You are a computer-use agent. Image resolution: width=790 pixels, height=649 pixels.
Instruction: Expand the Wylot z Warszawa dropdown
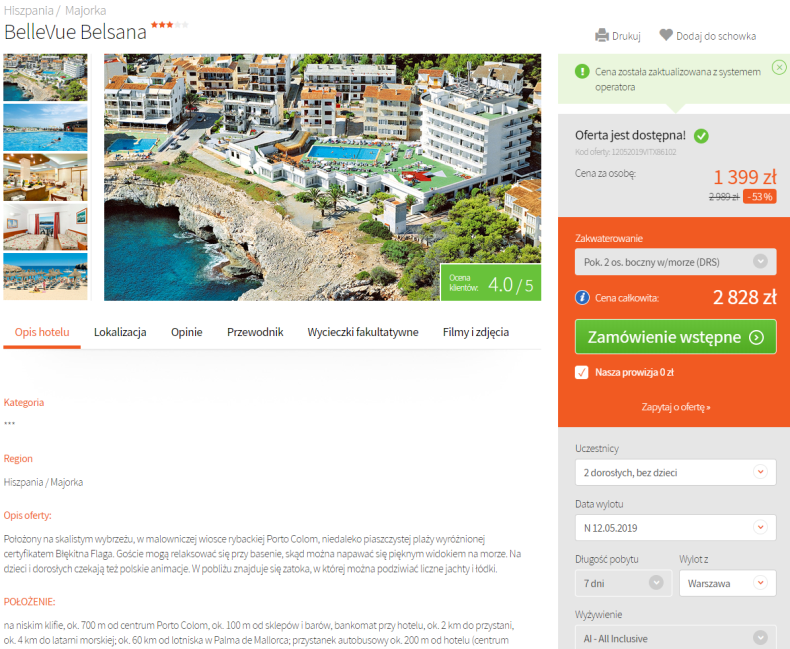728,583
